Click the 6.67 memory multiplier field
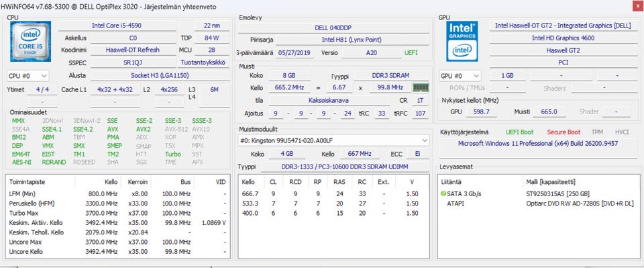The width and height of the screenshot is (644, 268). pyautogui.click(x=339, y=87)
